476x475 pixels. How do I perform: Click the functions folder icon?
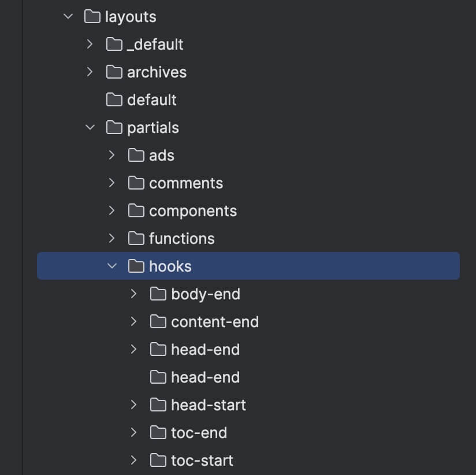pos(136,239)
